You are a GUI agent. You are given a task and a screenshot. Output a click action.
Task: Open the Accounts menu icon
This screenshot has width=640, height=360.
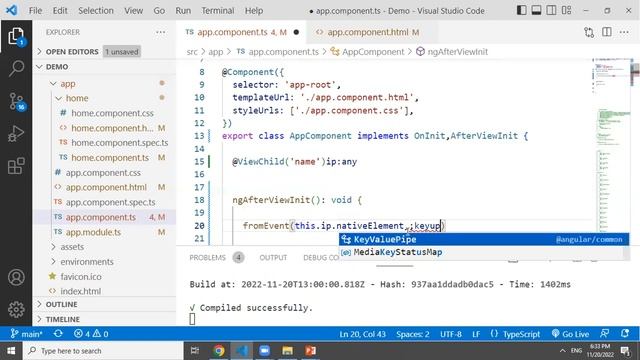[x=16, y=277]
